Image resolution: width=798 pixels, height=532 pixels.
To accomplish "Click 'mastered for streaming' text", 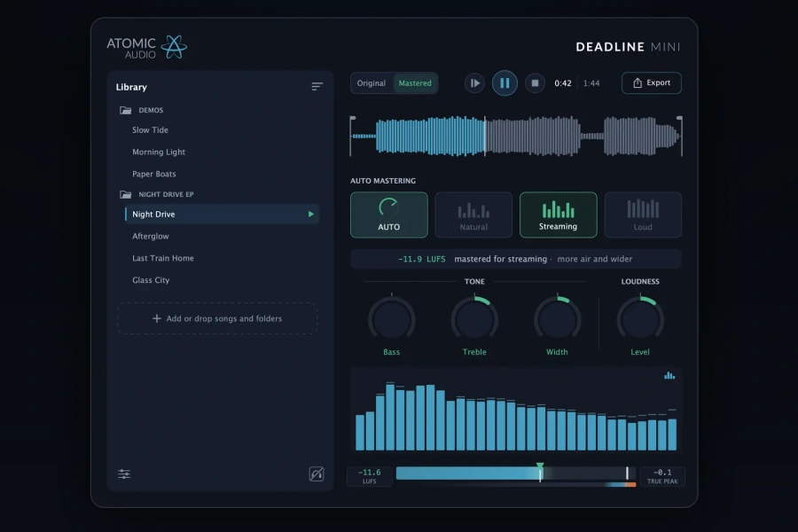I will click(500, 259).
